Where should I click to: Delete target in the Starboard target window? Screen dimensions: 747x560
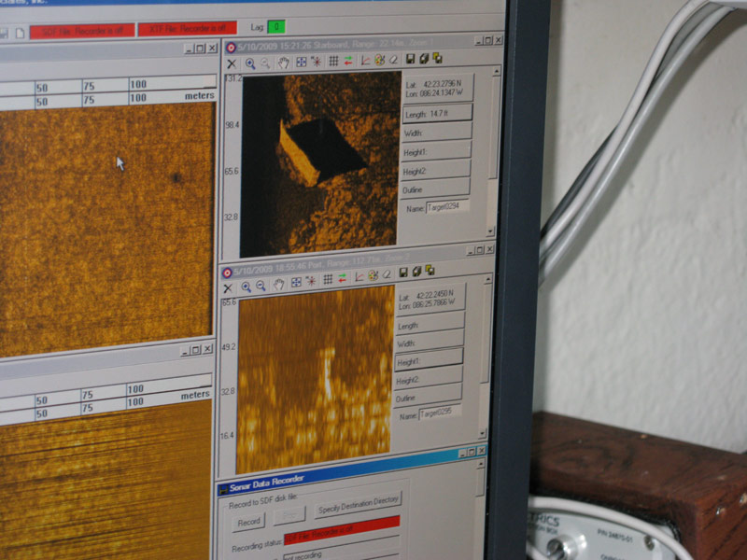pos(232,63)
